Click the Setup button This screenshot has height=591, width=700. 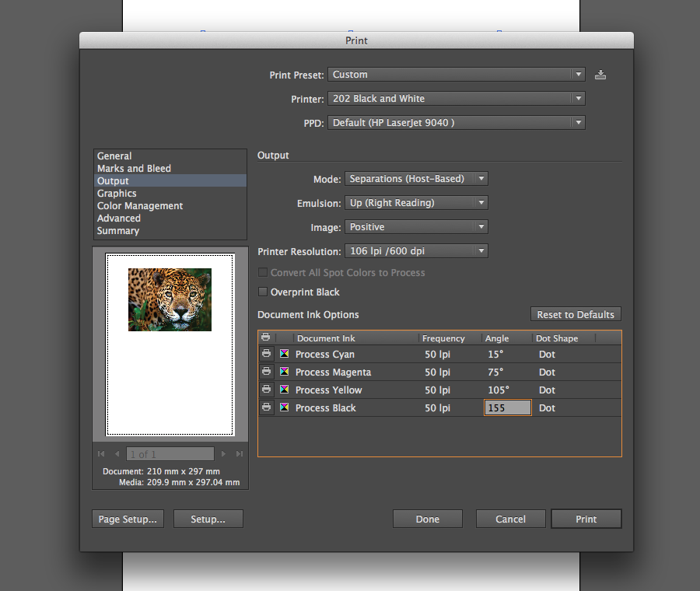pos(208,519)
